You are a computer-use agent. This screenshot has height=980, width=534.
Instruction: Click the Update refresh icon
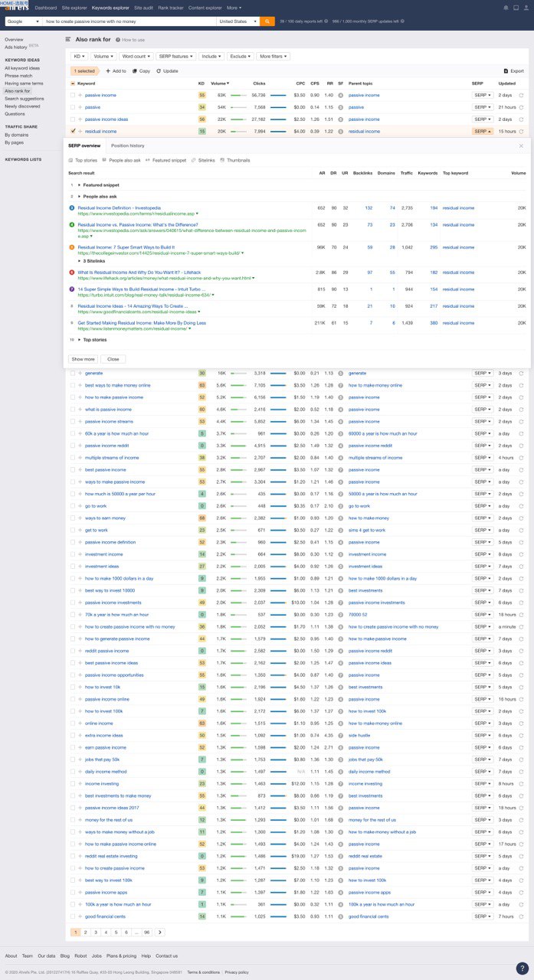[159, 71]
